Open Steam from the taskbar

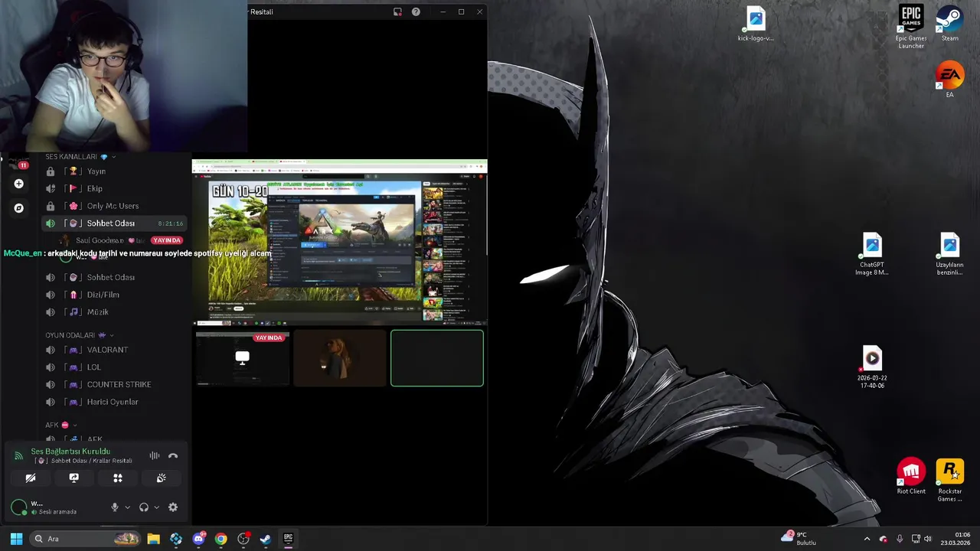pos(265,539)
